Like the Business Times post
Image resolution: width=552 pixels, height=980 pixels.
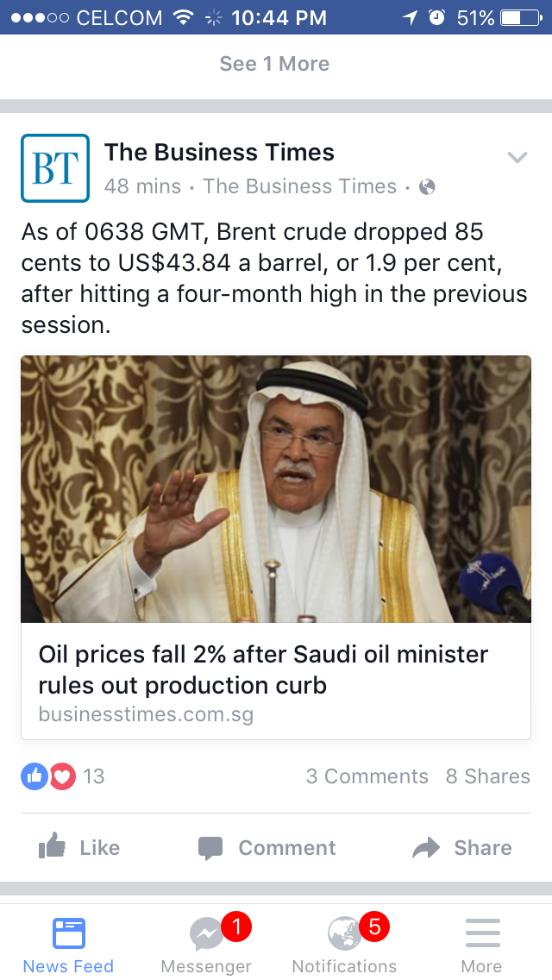[x=79, y=848]
